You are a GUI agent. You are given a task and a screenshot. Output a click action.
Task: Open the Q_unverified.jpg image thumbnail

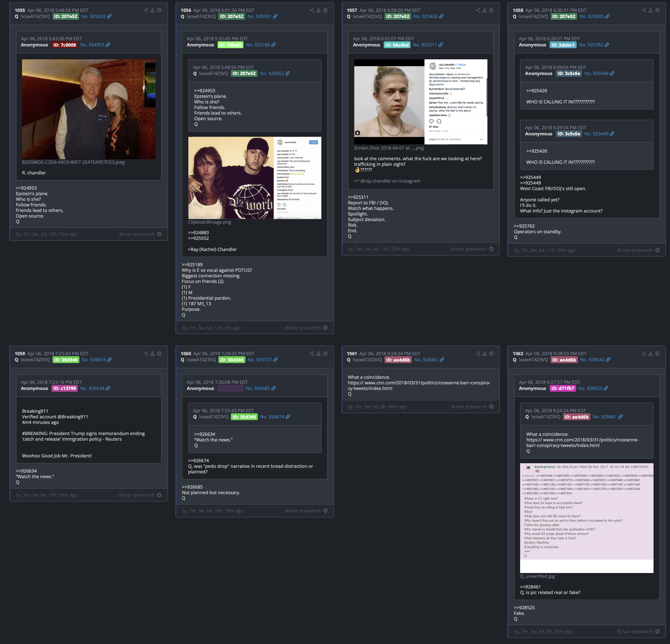(587, 518)
